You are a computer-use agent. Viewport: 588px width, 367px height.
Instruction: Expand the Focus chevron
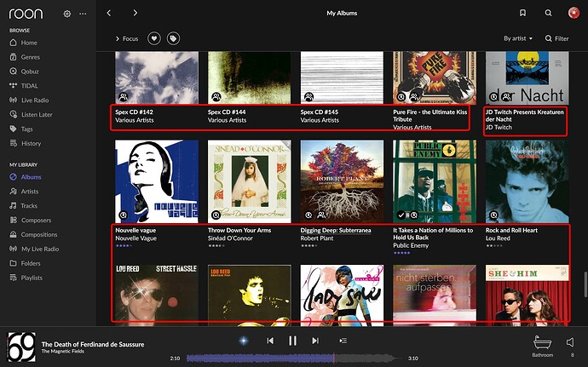(118, 38)
